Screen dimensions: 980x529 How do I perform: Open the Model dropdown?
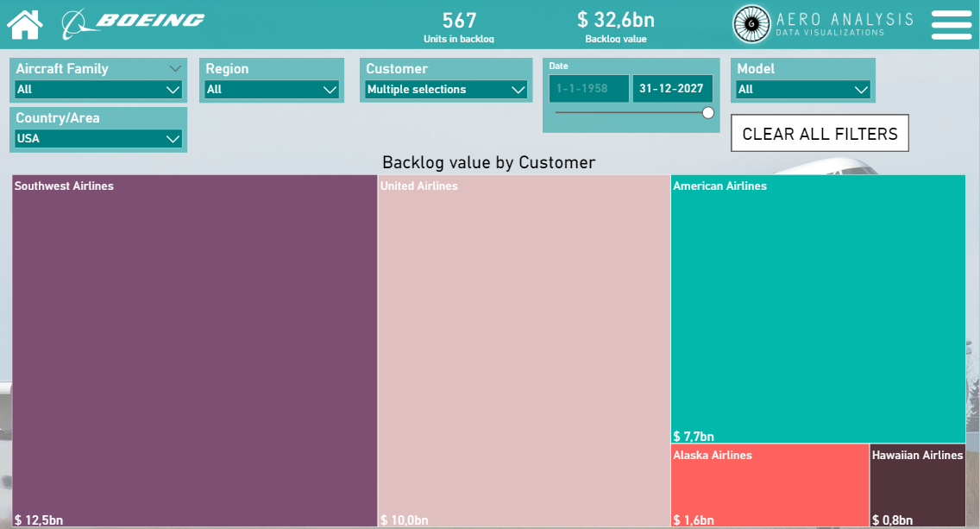[x=803, y=90]
